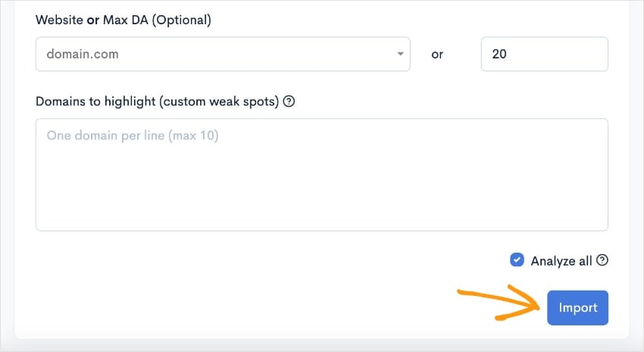Image resolution: width=644 pixels, height=352 pixels.
Task: Click the dropdown caret arrow in Website field
Action: (x=400, y=55)
